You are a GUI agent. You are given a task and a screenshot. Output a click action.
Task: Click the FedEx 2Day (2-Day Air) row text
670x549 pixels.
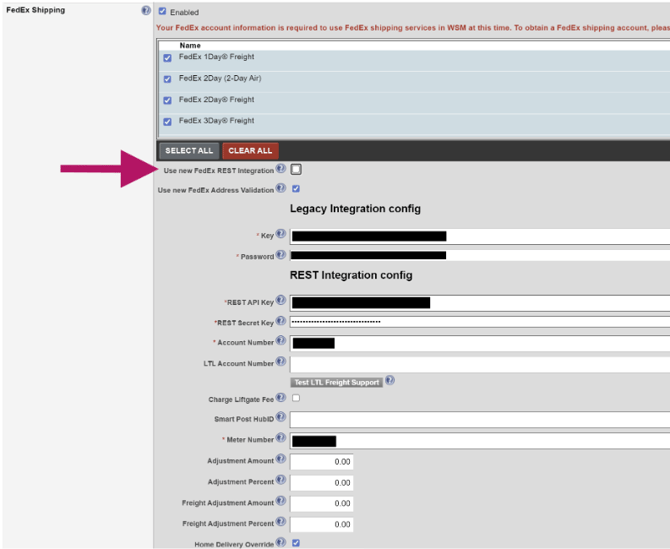pyautogui.click(x=220, y=78)
